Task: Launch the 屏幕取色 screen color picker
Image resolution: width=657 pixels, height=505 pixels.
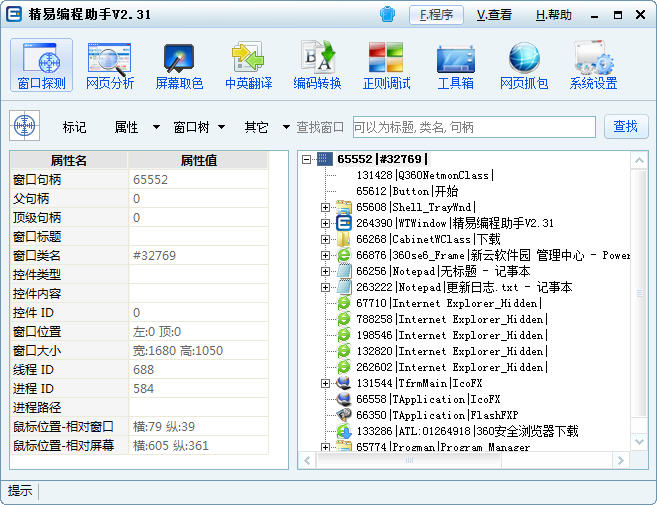Action: coord(179,65)
